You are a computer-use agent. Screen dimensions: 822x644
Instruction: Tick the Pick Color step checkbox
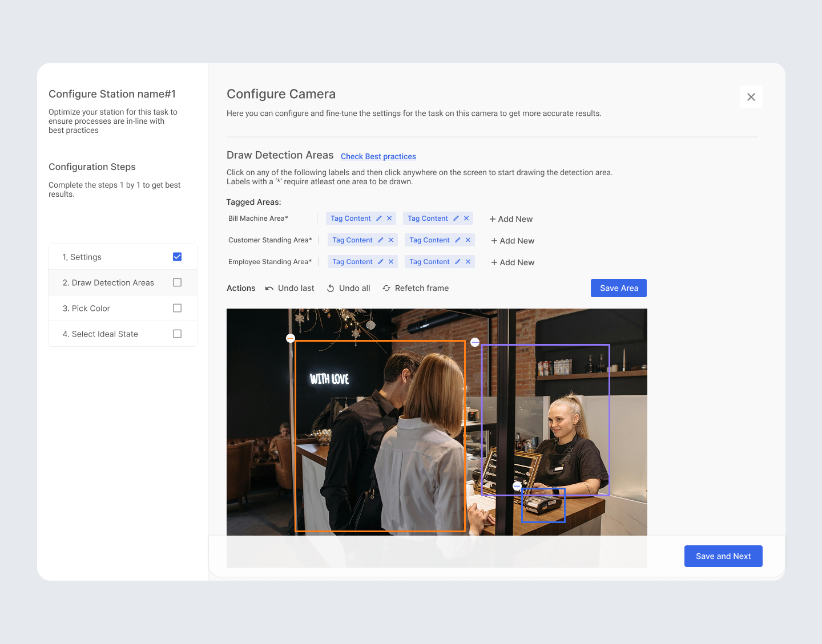[177, 308]
